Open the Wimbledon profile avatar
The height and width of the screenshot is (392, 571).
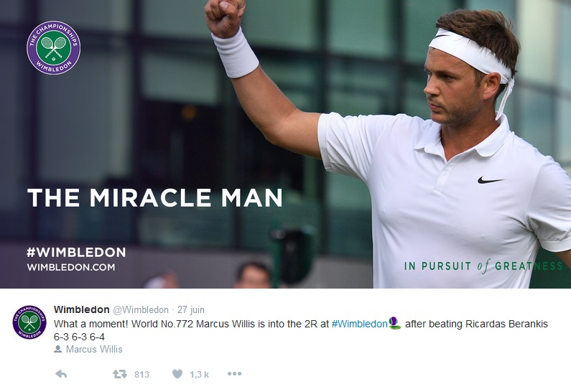point(29,322)
